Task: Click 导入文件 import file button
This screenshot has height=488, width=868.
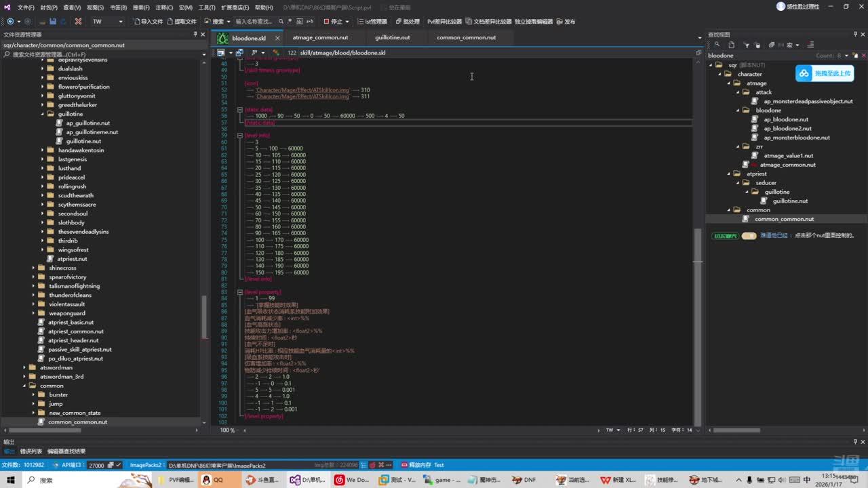Action: point(148,21)
